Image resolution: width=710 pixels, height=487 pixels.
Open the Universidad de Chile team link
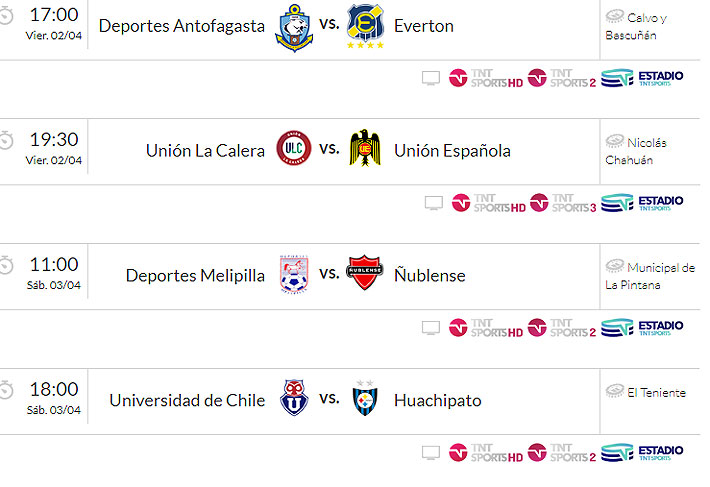coord(187,400)
